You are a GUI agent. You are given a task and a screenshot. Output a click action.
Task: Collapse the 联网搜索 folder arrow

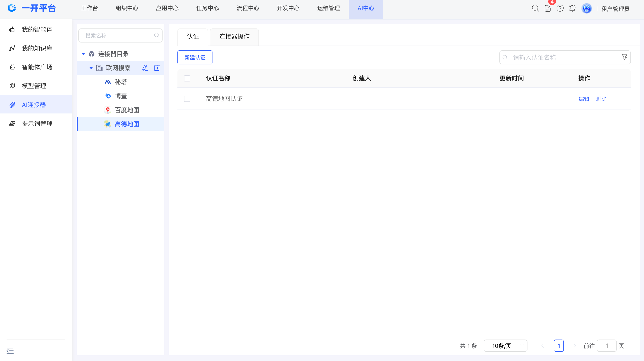91,68
